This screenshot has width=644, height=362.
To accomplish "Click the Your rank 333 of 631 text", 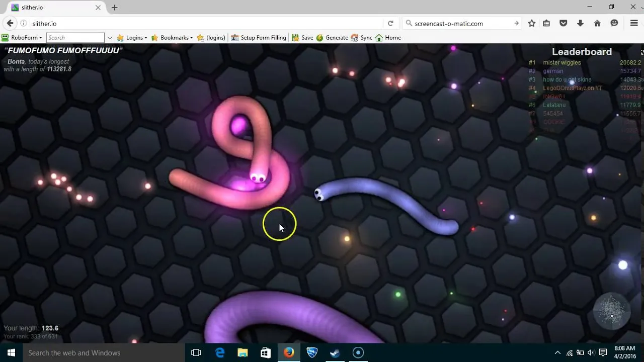I will pos(31,336).
